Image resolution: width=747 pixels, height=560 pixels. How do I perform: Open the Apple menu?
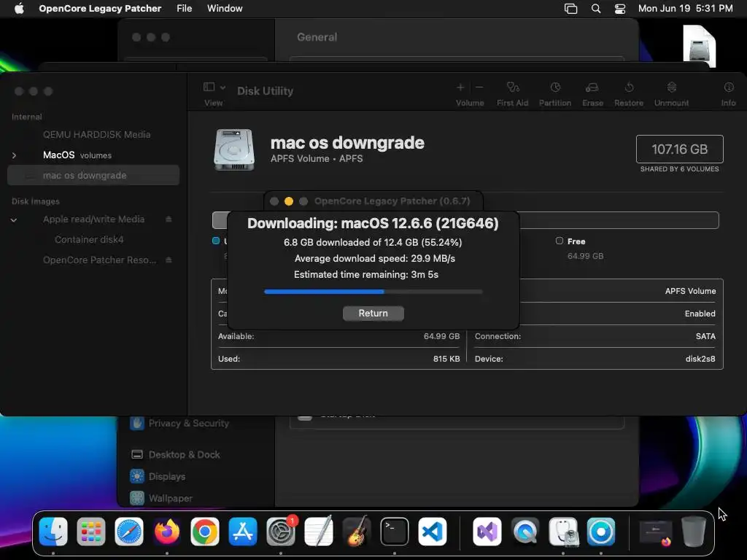(19, 9)
